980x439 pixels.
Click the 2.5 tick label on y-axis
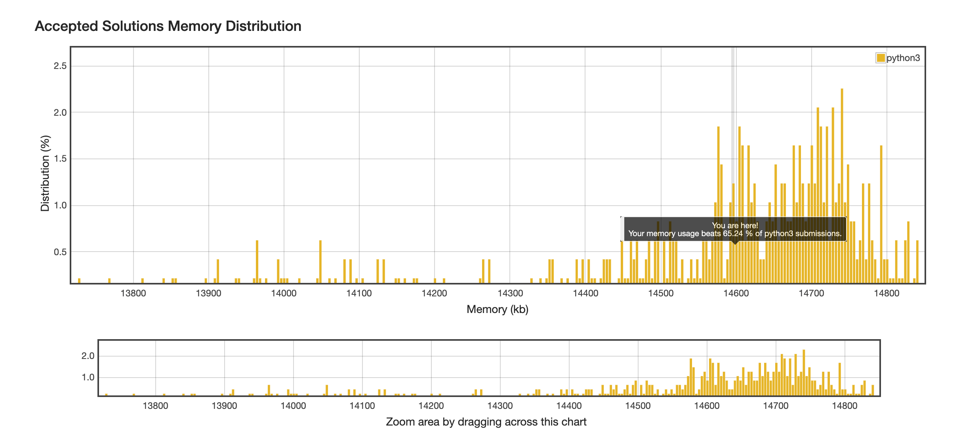[60, 66]
